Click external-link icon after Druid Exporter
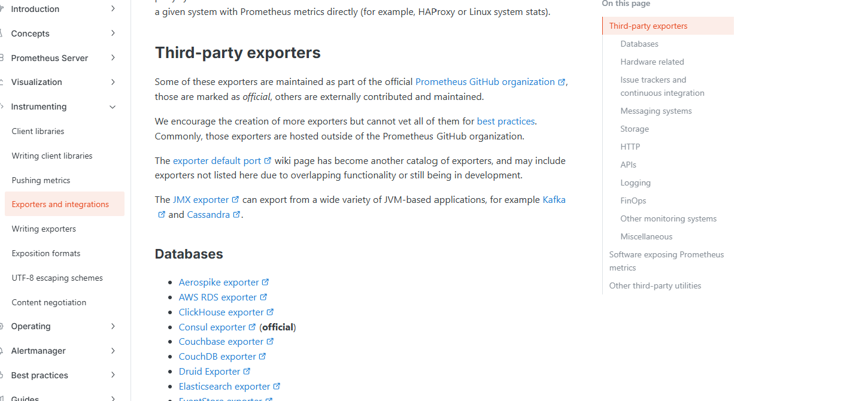868x401 pixels. point(247,371)
